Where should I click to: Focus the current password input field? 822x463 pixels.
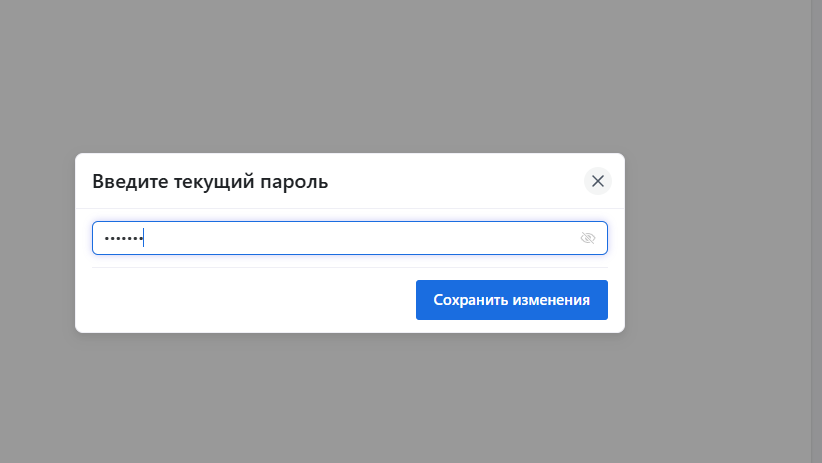pos(350,238)
